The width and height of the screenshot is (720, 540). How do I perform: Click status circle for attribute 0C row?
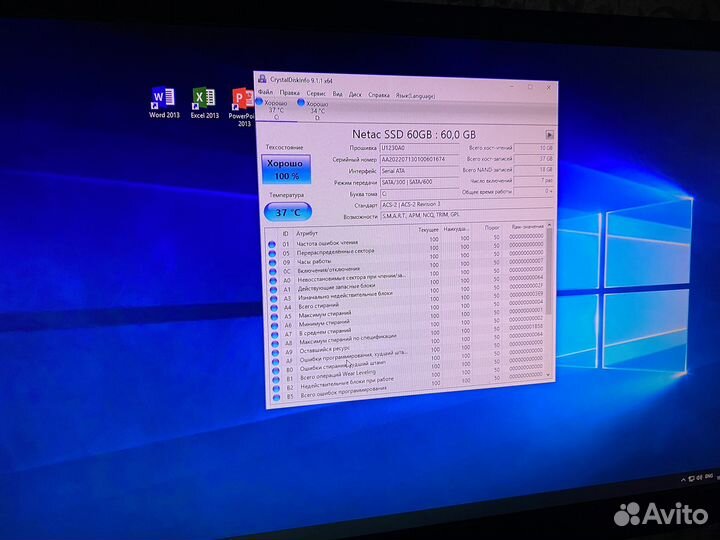(x=273, y=272)
